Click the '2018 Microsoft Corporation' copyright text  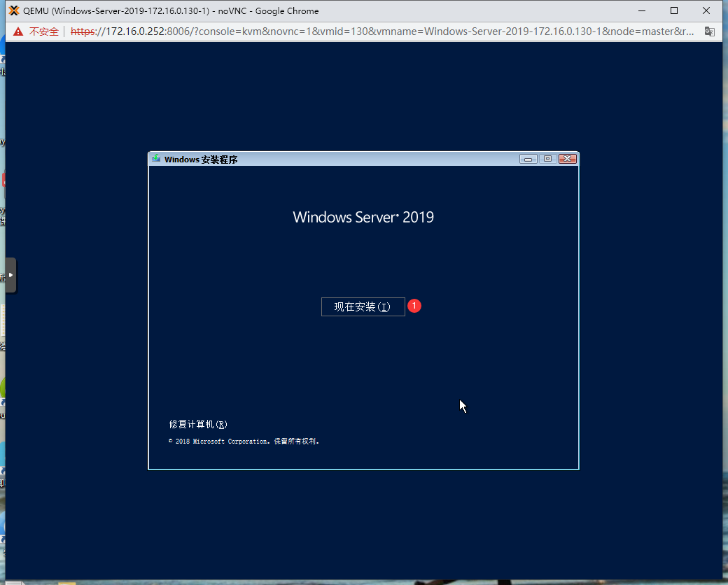[244, 441]
